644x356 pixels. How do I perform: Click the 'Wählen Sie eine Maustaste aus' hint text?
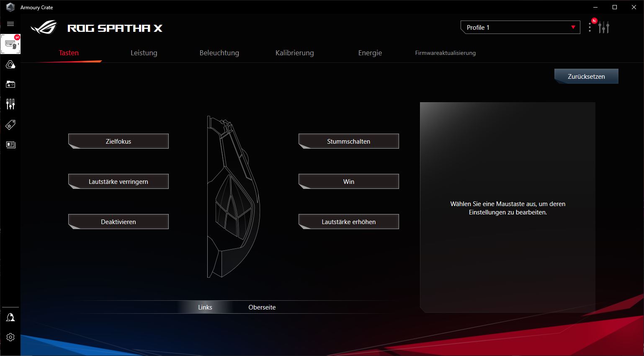508,208
